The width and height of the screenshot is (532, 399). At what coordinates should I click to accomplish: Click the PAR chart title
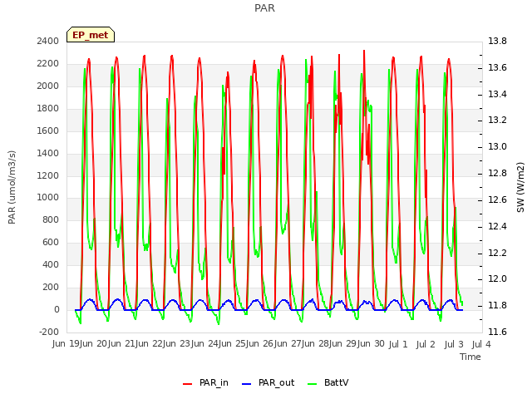(264, 8)
